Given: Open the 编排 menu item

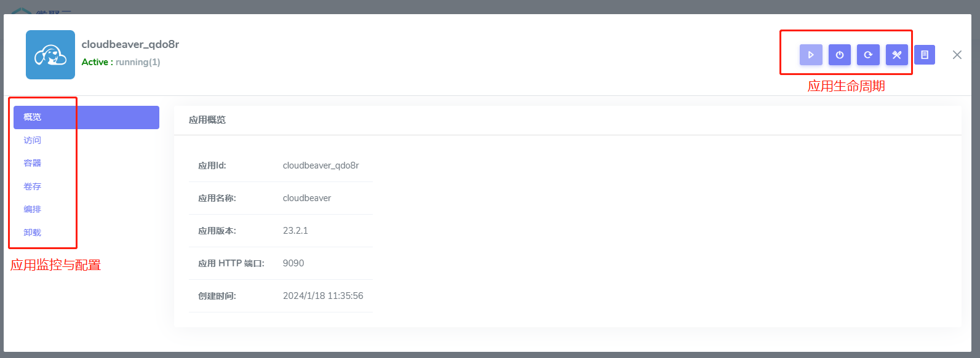Looking at the screenshot, I should (33, 209).
